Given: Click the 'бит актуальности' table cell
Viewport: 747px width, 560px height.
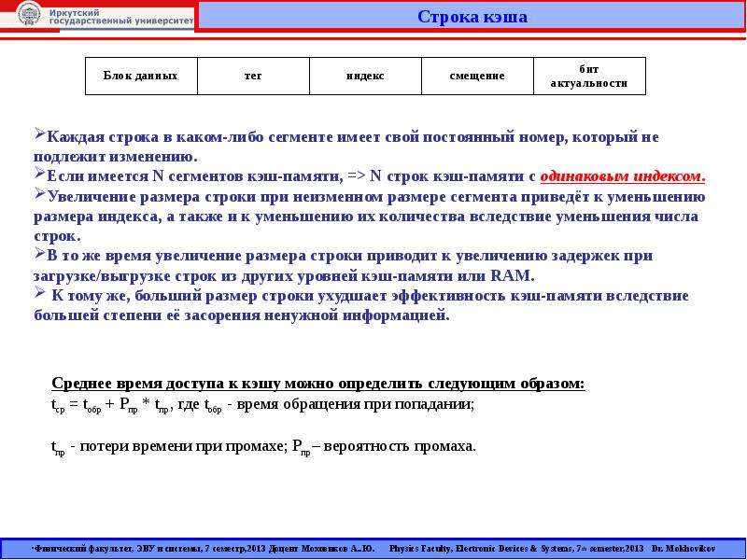Looking at the screenshot, I should (x=589, y=76).
